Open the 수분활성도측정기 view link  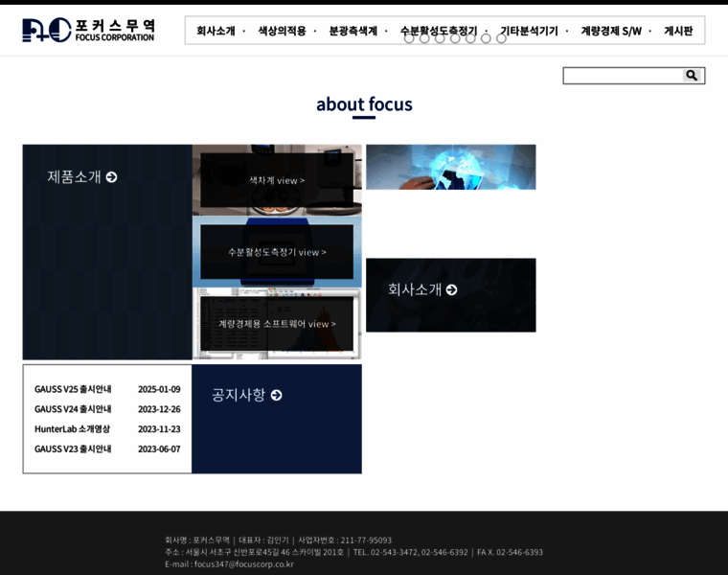(x=277, y=252)
